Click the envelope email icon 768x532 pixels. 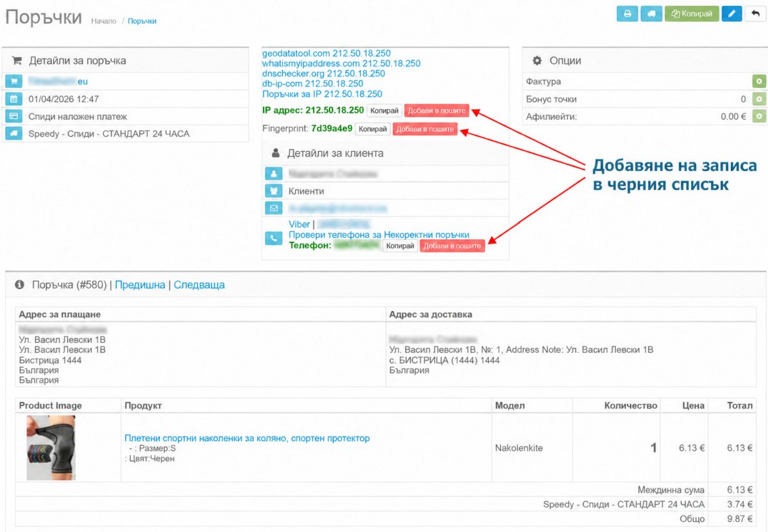point(274,208)
